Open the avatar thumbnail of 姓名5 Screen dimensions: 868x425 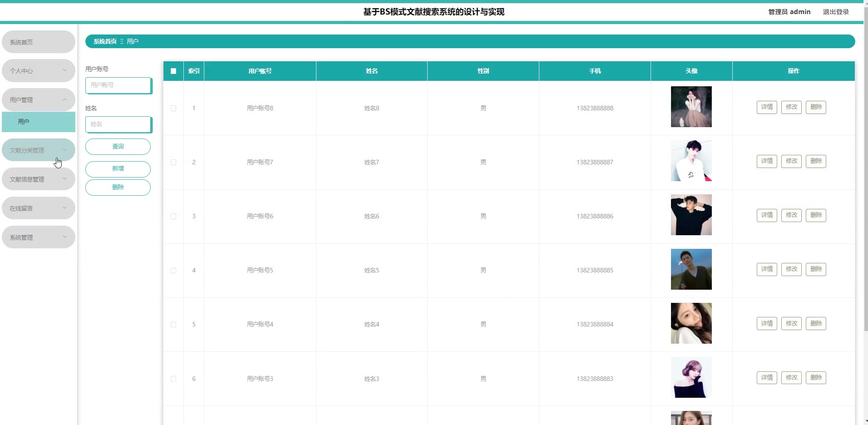pos(691,269)
